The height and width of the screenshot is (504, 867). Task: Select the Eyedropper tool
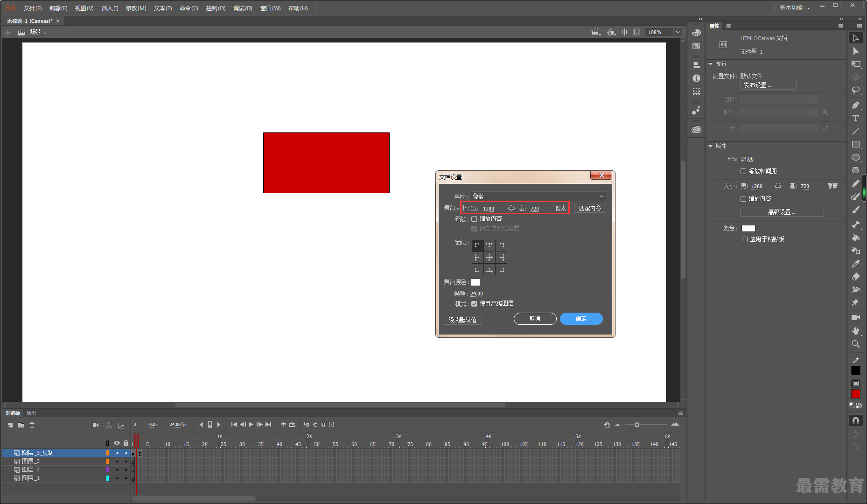click(x=856, y=264)
